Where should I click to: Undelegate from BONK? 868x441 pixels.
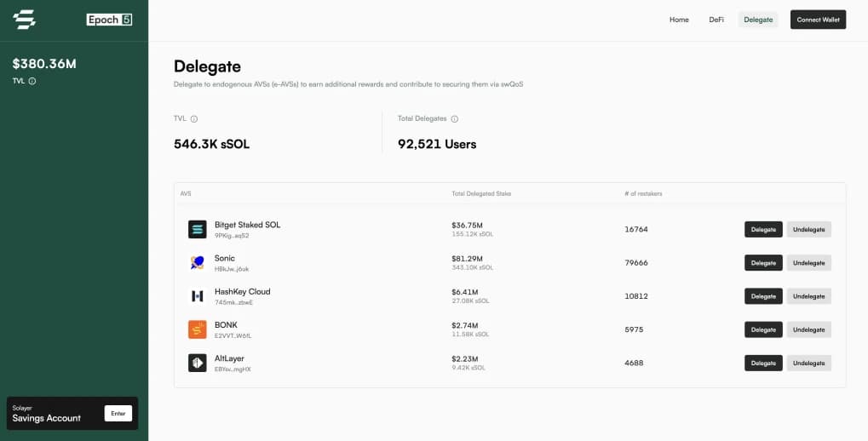[x=808, y=329]
